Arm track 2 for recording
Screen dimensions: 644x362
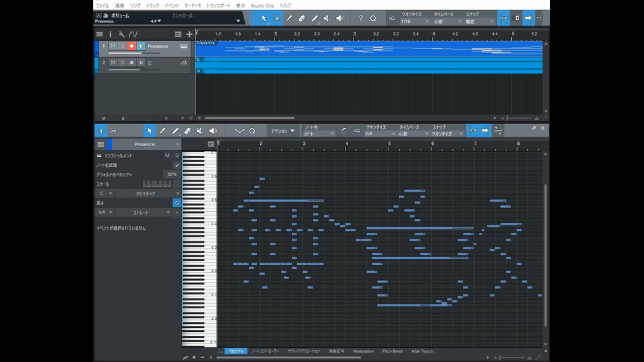coord(131,63)
